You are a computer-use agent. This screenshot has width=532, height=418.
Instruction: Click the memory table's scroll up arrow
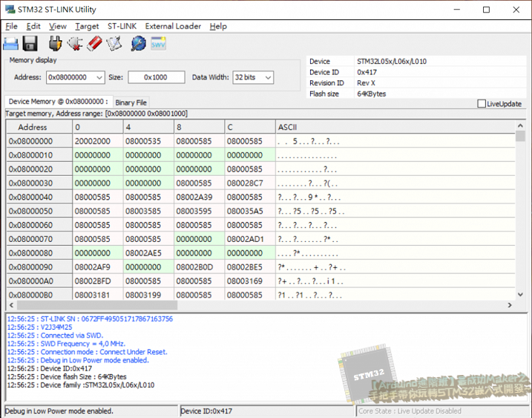click(520, 125)
